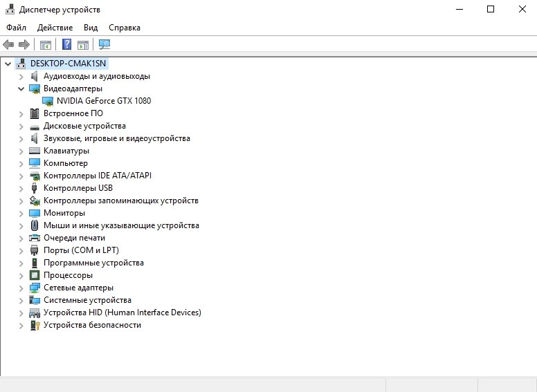Select Мыши и иные указывающие устройства label
The width and height of the screenshot is (537, 392).
[x=121, y=225]
